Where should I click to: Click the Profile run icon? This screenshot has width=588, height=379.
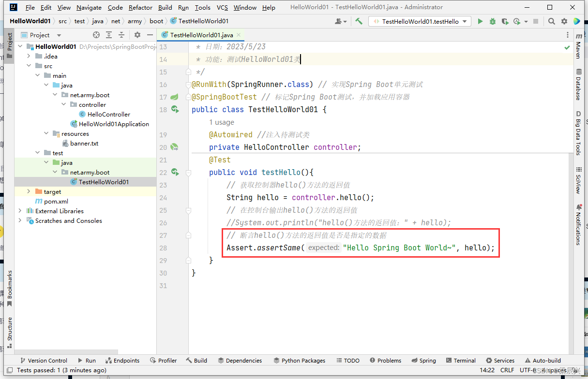[x=516, y=21]
